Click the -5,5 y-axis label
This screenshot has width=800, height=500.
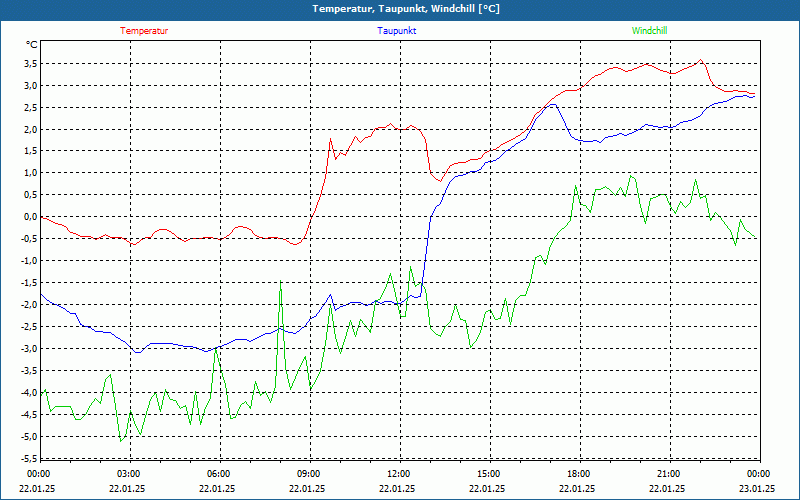29,459
